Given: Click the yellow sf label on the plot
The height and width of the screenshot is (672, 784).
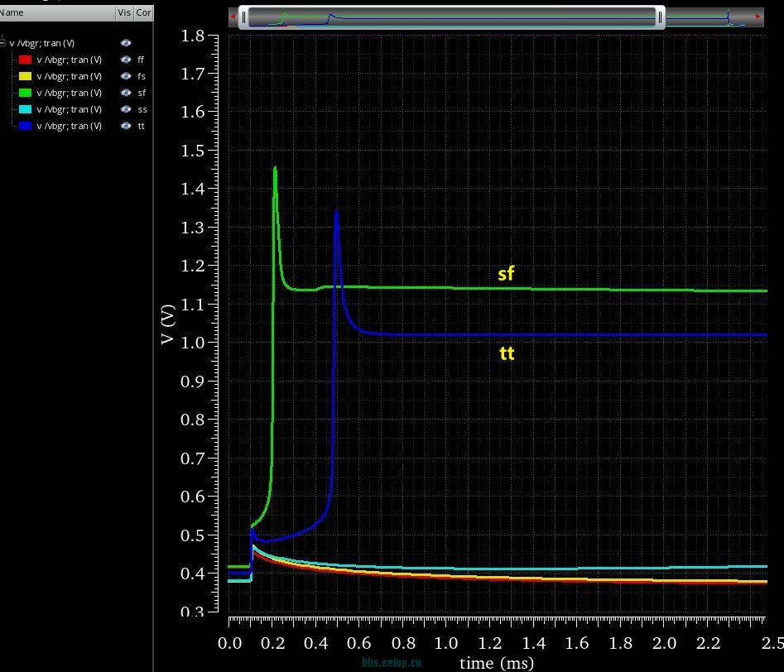Looking at the screenshot, I should 506,273.
